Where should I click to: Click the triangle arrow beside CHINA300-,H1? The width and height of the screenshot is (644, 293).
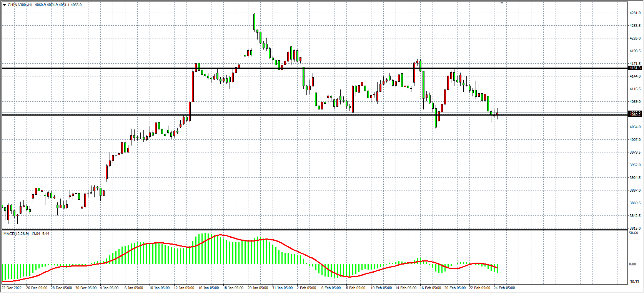click(x=4, y=5)
